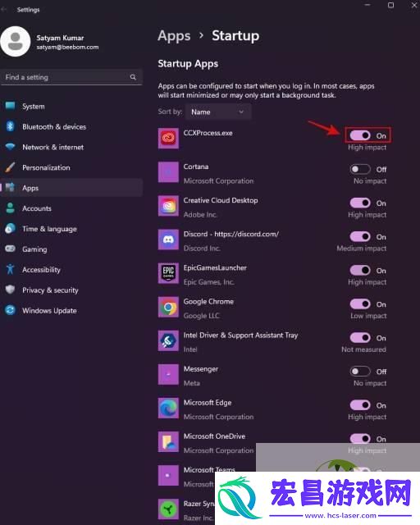Click 'Discord - https://discord.com/' row text
This screenshot has height=525, width=420.
click(231, 234)
